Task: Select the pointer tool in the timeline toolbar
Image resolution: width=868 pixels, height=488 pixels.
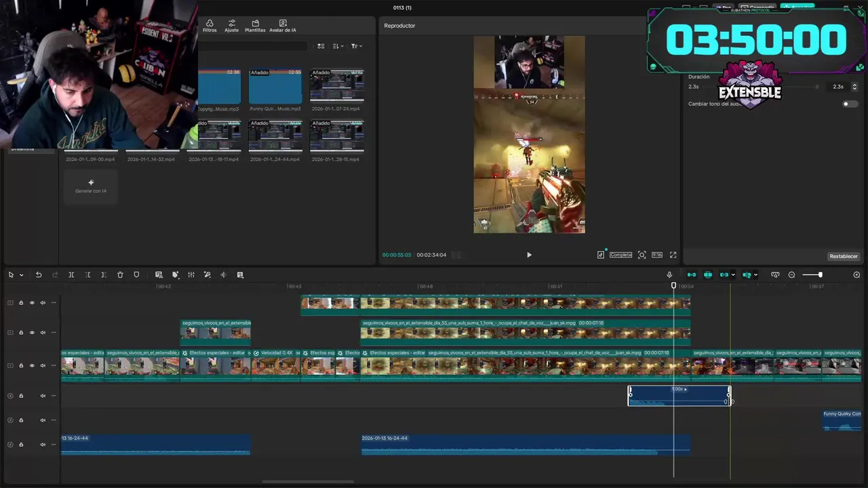Action: coord(11,274)
